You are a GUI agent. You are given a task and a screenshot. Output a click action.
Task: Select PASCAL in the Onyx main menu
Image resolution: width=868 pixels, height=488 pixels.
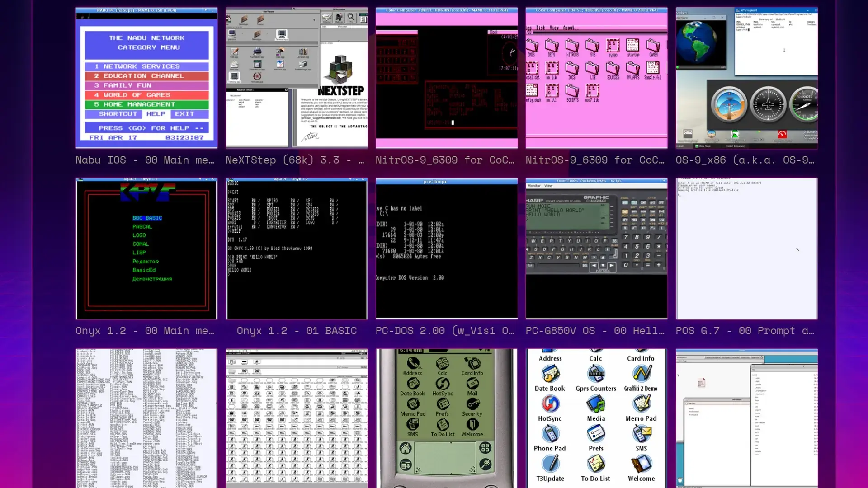pyautogui.click(x=142, y=227)
